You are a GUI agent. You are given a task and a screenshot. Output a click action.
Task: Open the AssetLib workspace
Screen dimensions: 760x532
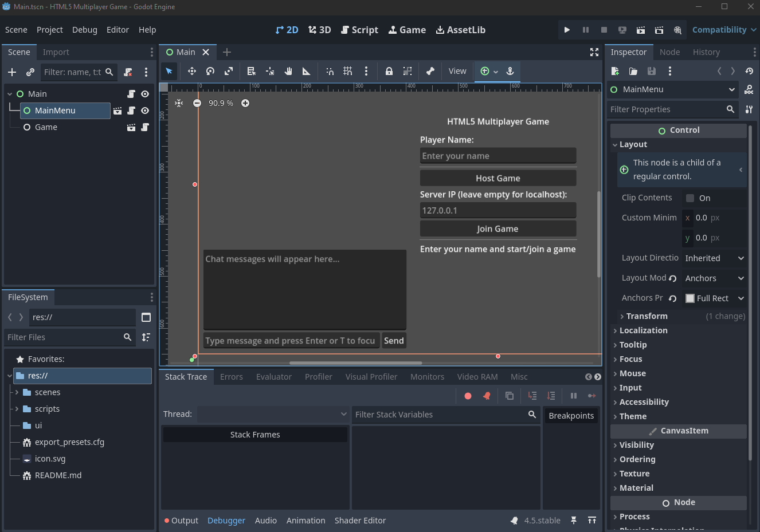(x=460, y=30)
